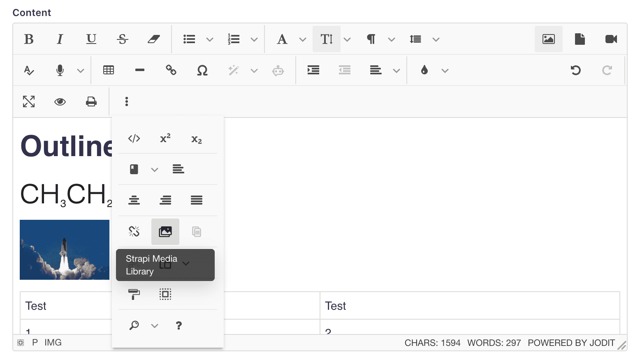The height and width of the screenshot is (364, 640).
Task: Select the rocket launch image
Action: click(65, 250)
